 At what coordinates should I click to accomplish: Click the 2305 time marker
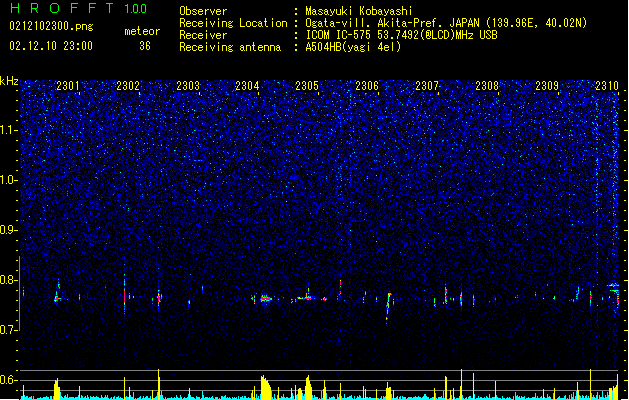(307, 86)
